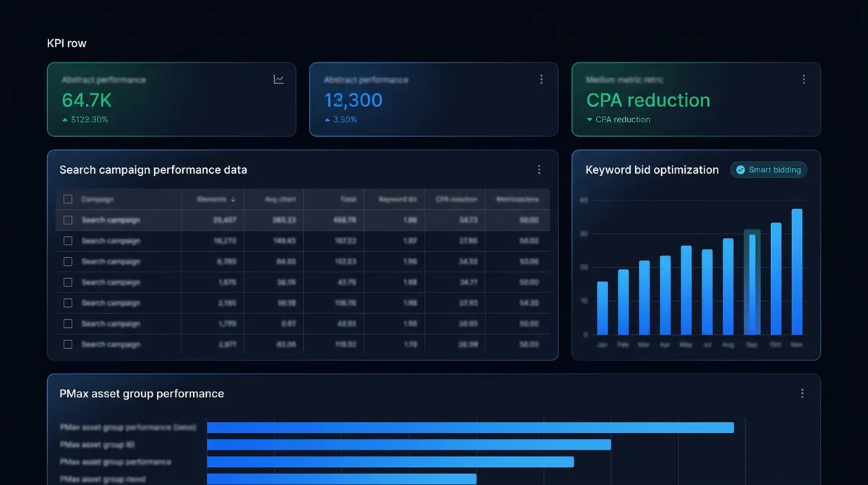Open the three-dot menu on the 13,300 card

click(541, 79)
